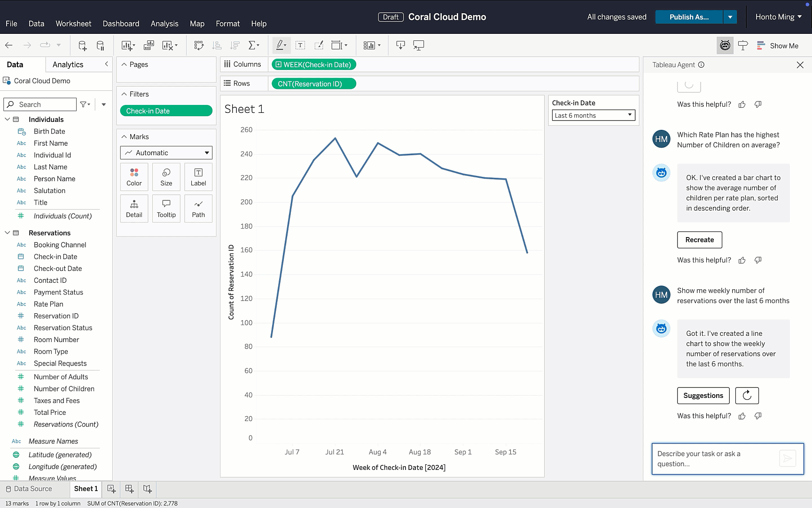
Task: Open the Analysis menu
Action: point(164,24)
